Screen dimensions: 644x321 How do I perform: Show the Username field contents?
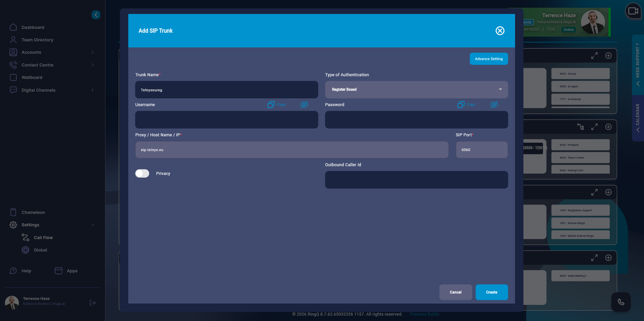click(304, 104)
